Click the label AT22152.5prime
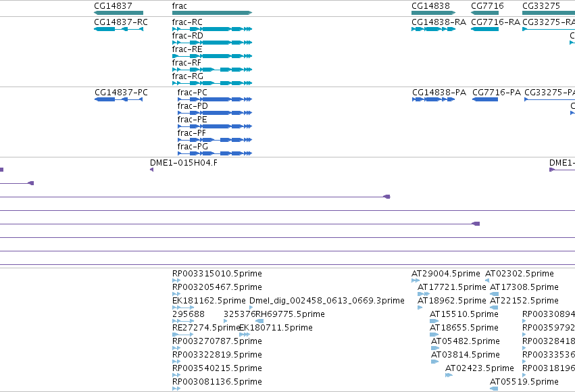Viewport: 575px width, 392px height. coord(524,301)
